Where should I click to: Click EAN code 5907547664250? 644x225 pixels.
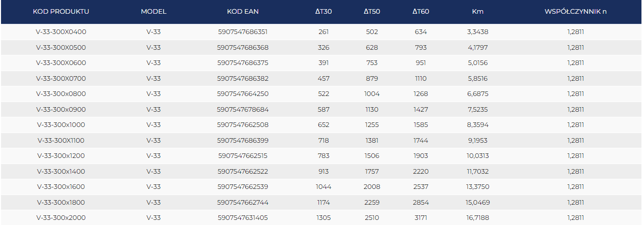242,94
